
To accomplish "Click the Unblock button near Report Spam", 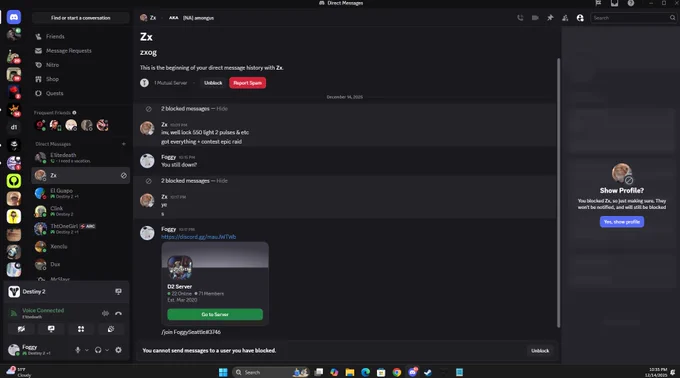I will (213, 83).
